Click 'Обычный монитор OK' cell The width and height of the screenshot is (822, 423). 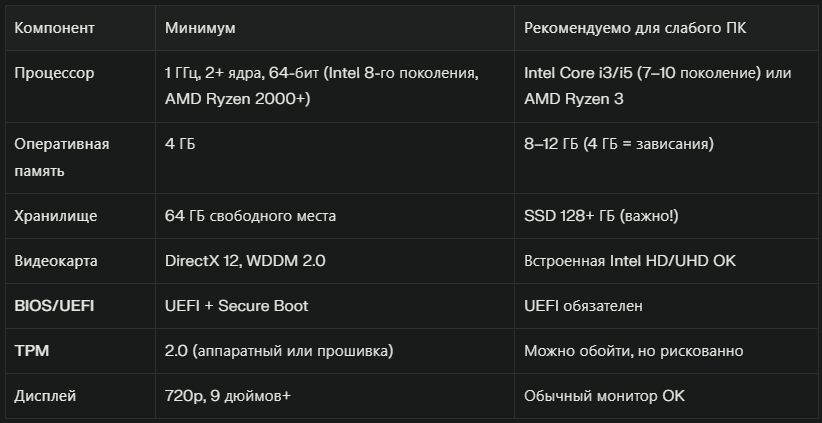pos(605,396)
